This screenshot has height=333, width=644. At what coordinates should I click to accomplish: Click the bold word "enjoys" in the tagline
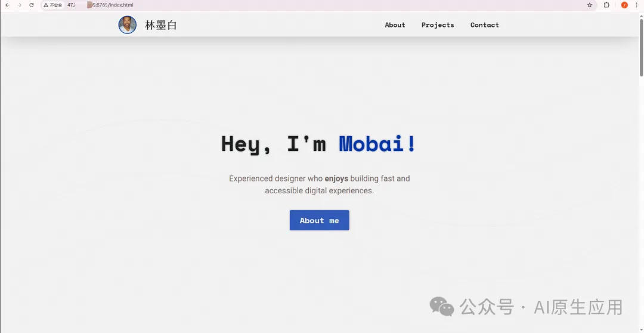click(x=336, y=179)
